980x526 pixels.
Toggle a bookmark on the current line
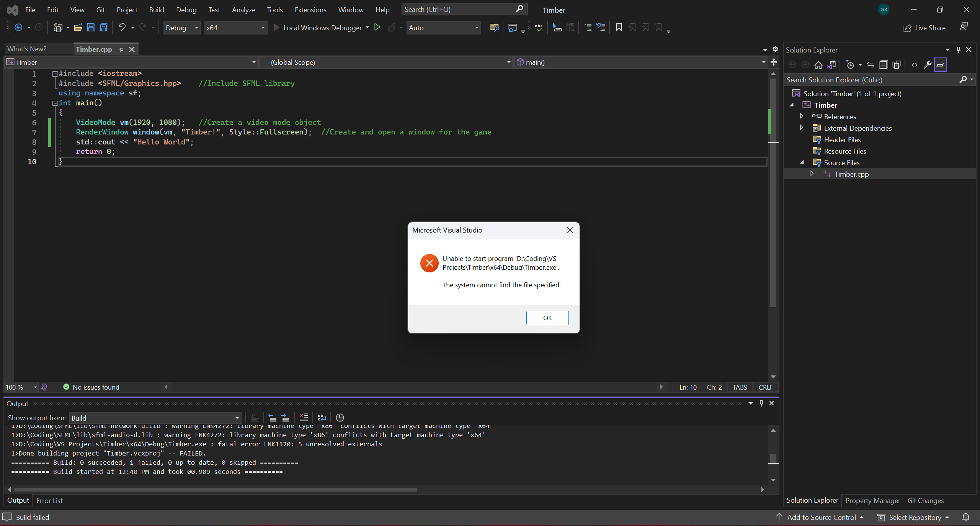point(619,28)
